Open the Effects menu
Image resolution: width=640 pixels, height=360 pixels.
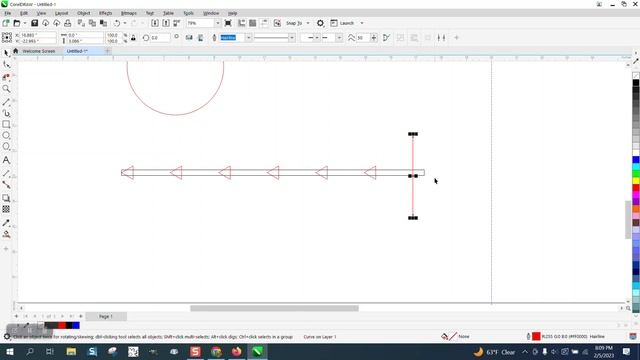[105, 13]
